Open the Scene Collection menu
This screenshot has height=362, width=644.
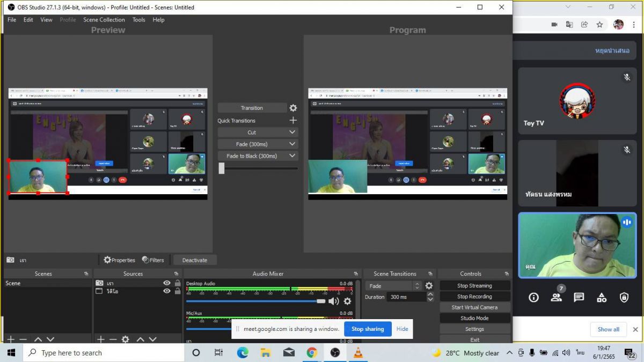[104, 20]
